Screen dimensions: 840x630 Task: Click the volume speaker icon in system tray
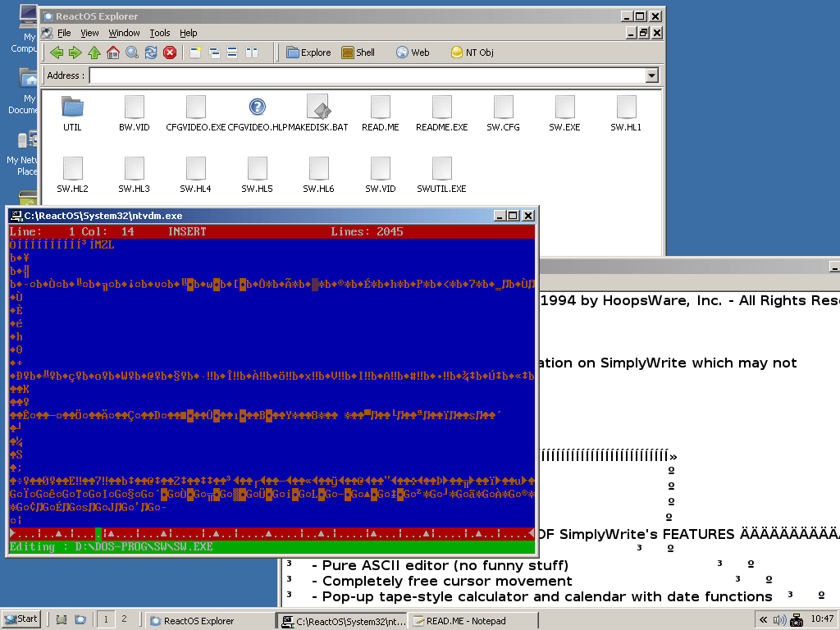[779, 620]
